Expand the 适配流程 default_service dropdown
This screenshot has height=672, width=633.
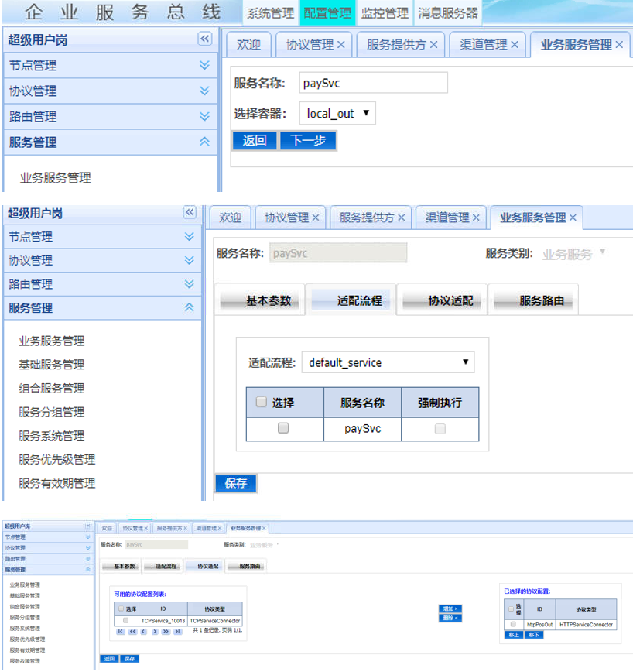[388, 362]
